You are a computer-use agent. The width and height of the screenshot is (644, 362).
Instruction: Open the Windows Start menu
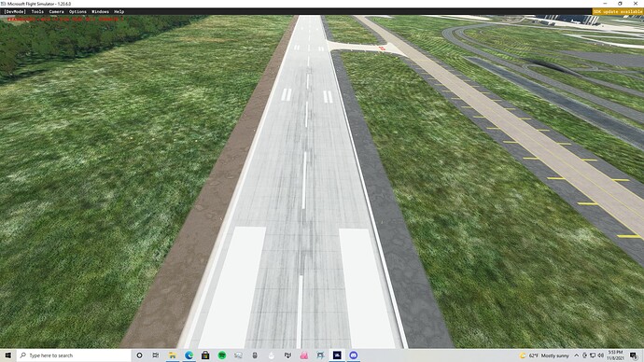point(8,355)
